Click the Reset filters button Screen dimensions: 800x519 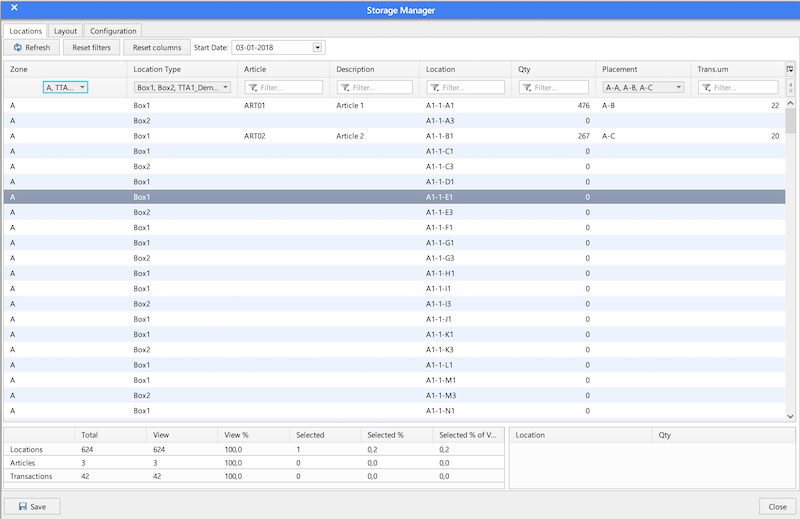[x=91, y=47]
